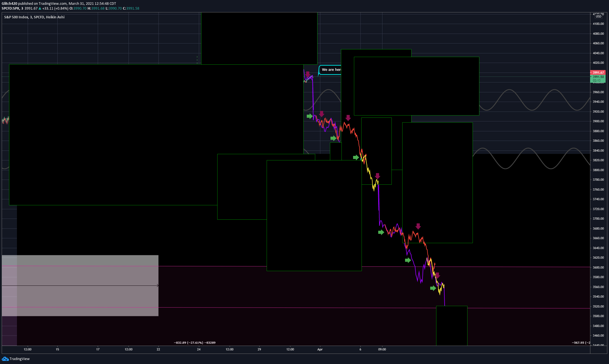Click the -832.89 (-27.61%) measurement label
This screenshot has height=364, width=609.
coord(195,343)
